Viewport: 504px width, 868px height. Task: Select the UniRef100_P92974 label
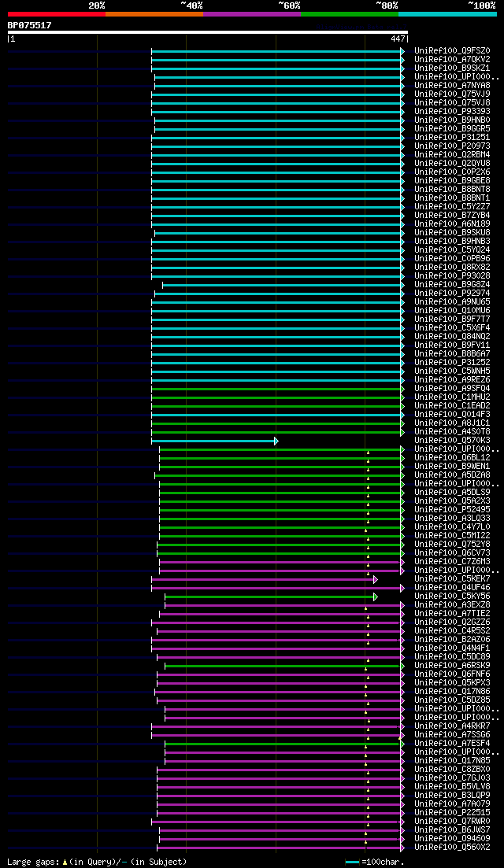point(452,293)
